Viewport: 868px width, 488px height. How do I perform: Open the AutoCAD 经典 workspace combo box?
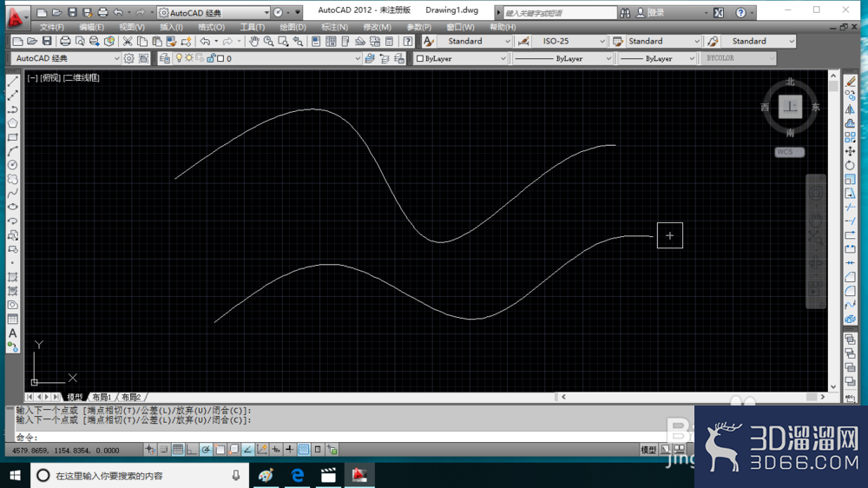[x=66, y=58]
